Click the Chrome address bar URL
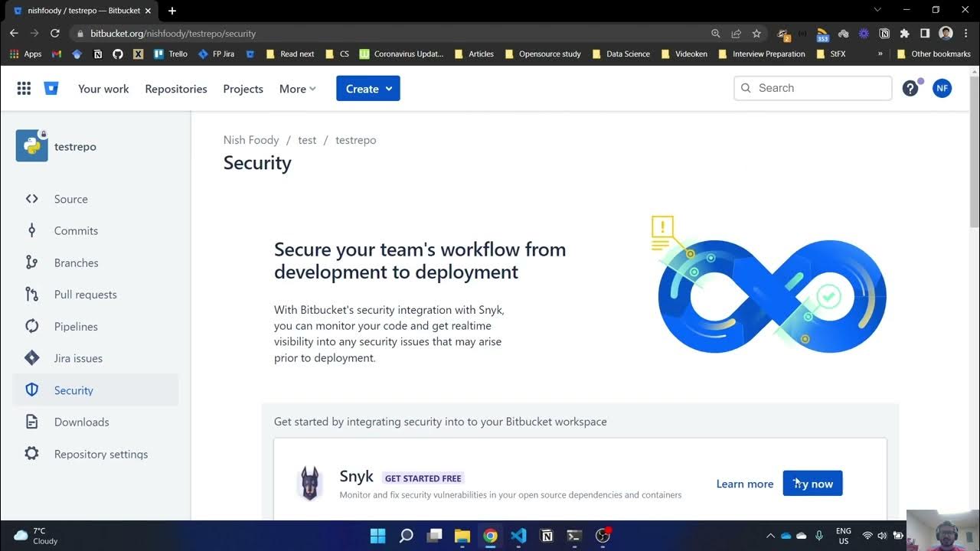 tap(173, 34)
